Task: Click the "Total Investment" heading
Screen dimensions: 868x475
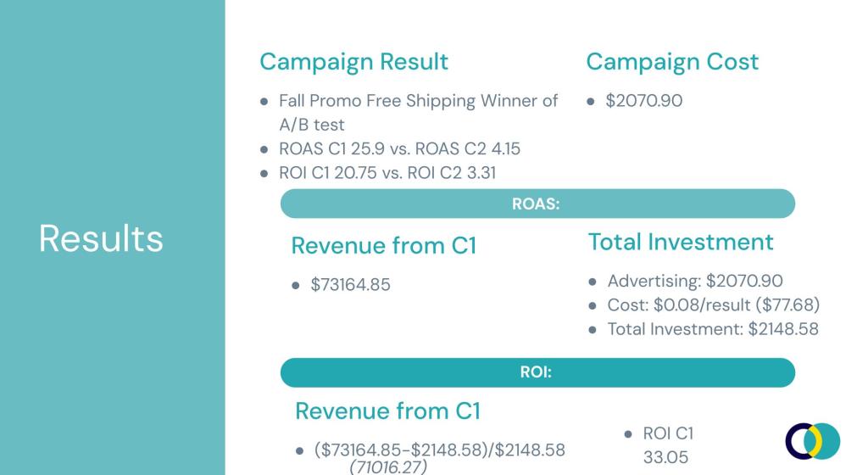Action: click(x=681, y=242)
